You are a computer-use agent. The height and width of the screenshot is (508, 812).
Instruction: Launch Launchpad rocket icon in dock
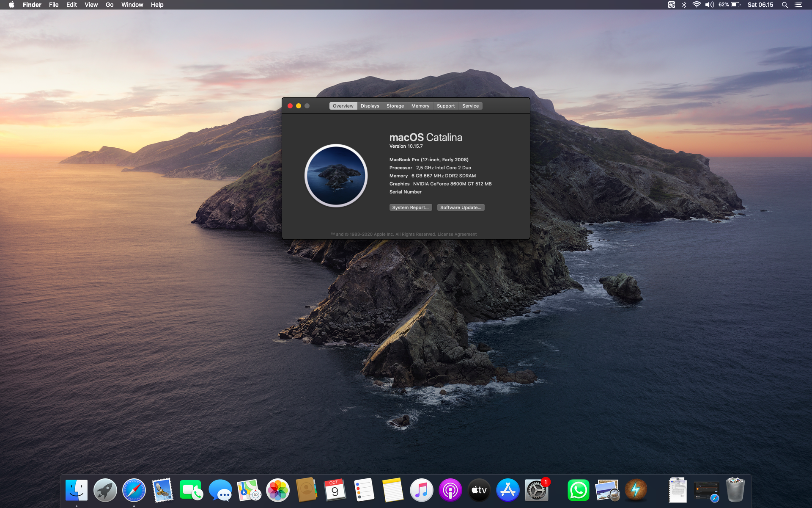[105, 490]
